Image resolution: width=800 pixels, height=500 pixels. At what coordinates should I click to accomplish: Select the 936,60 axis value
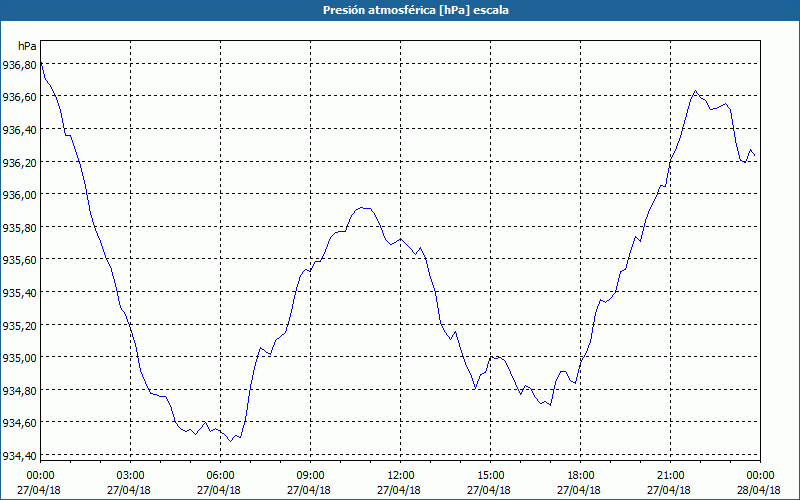[x=19, y=97]
